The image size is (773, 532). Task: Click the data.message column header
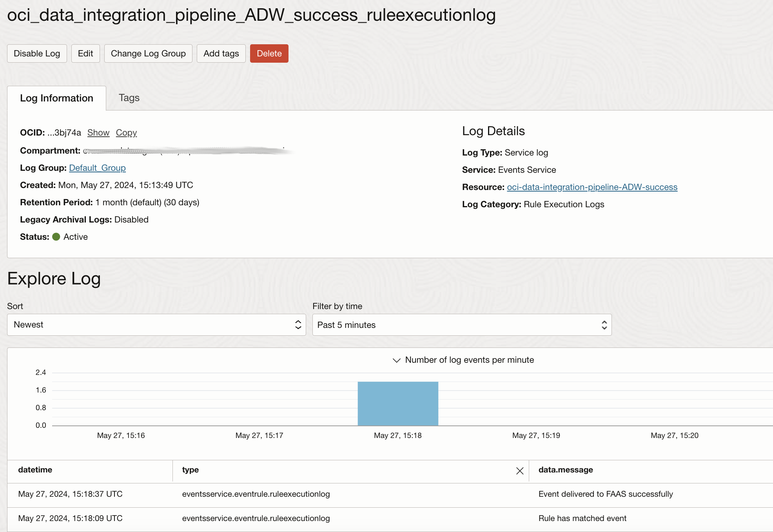coord(566,470)
